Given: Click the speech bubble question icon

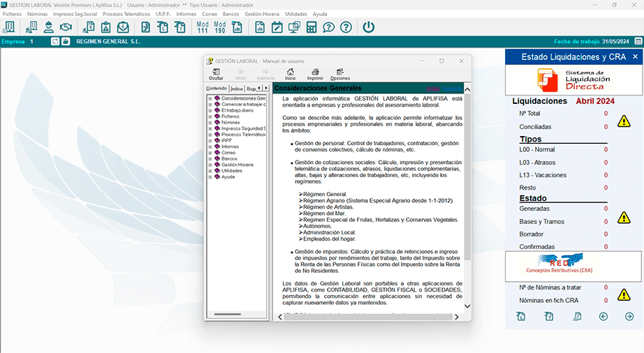Looking at the screenshot, I should (x=328, y=27).
